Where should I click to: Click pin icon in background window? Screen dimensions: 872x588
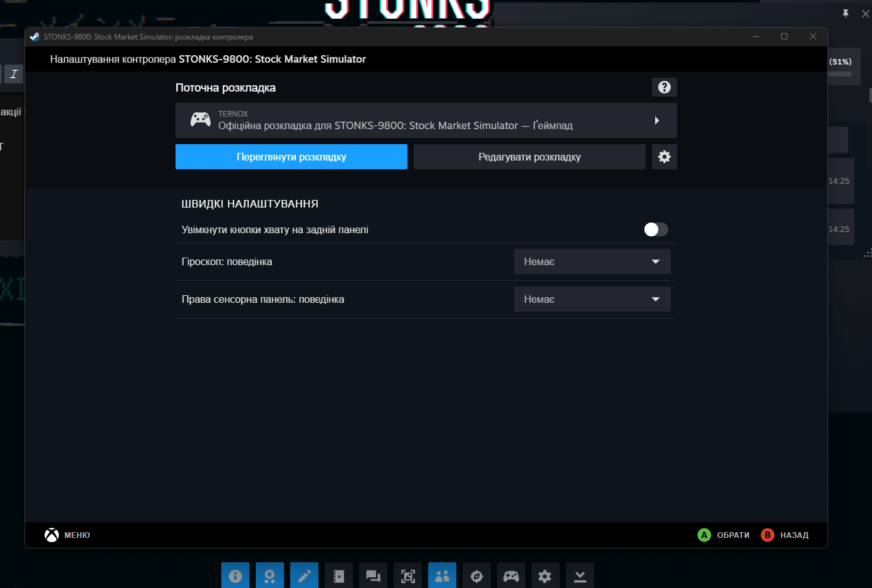(846, 13)
